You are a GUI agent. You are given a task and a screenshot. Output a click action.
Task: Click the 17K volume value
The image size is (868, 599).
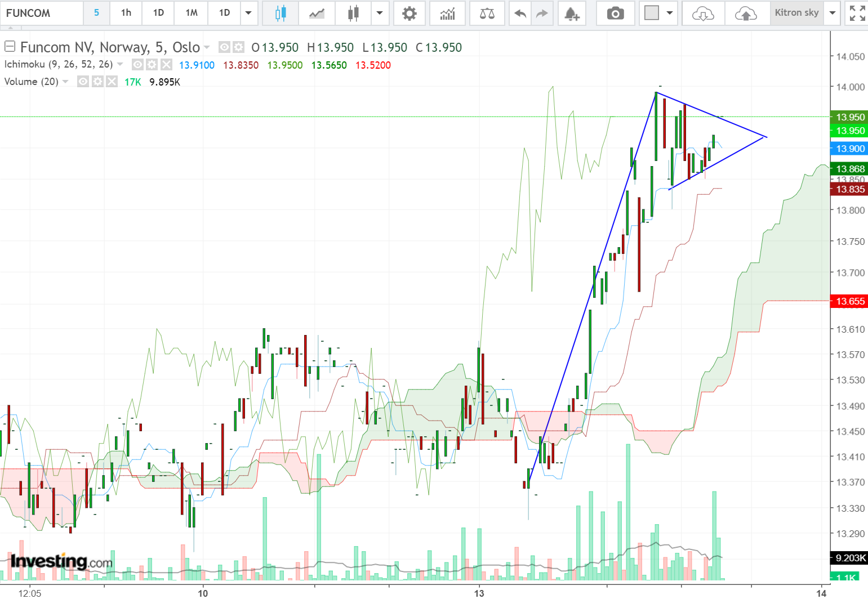point(132,82)
